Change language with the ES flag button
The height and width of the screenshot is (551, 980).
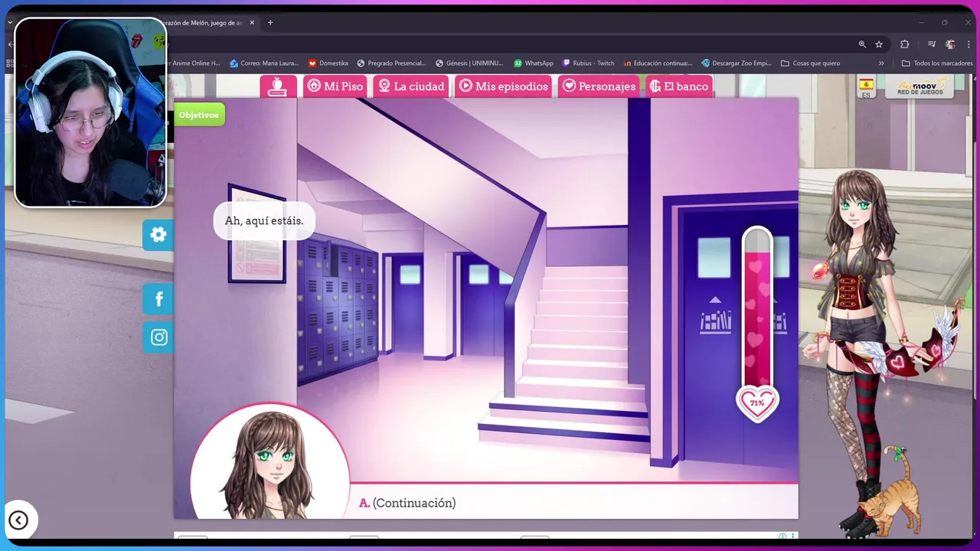(866, 87)
